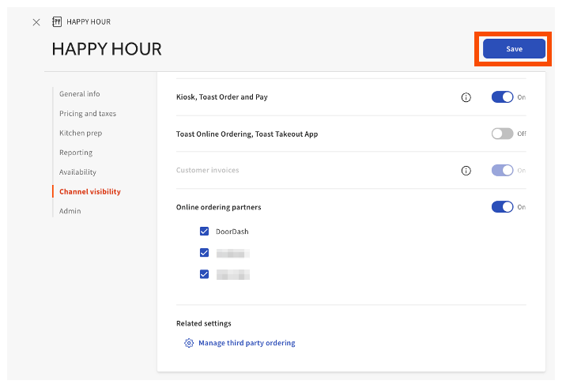The width and height of the screenshot is (566, 392).
Task: Select Kitchen prep in sidebar
Action: (x=80, y=133)
